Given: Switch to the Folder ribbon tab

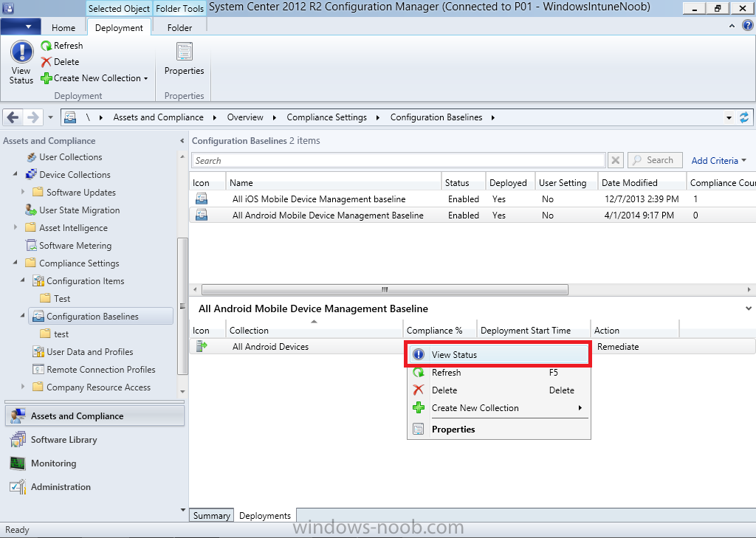Looking at the screenshot, I should pos(179,28).
